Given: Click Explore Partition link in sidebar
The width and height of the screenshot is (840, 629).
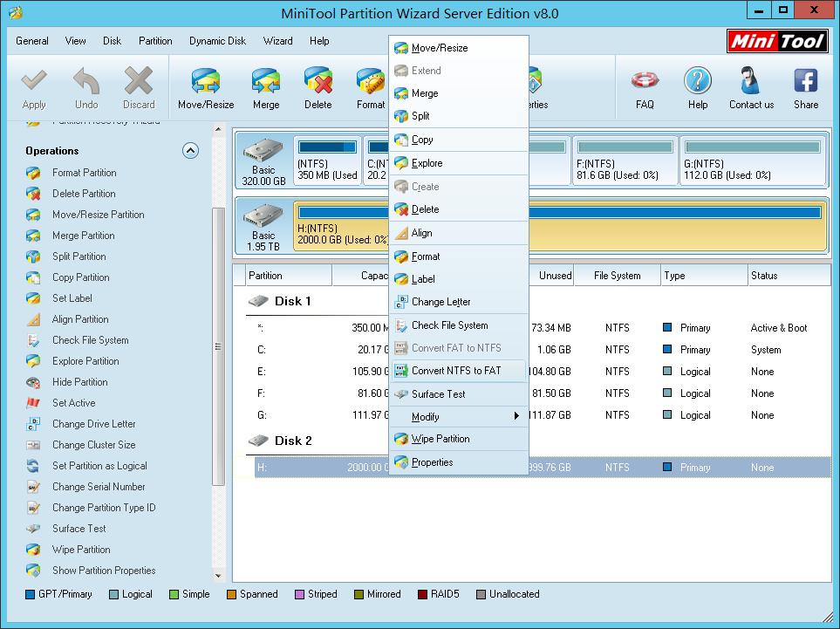Looking at the screenshot, I should pos(85,361).
